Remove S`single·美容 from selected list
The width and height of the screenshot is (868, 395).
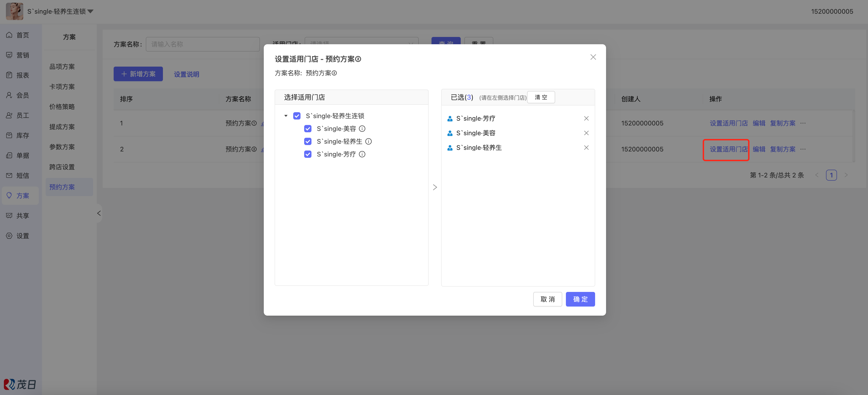coord(586,133)
